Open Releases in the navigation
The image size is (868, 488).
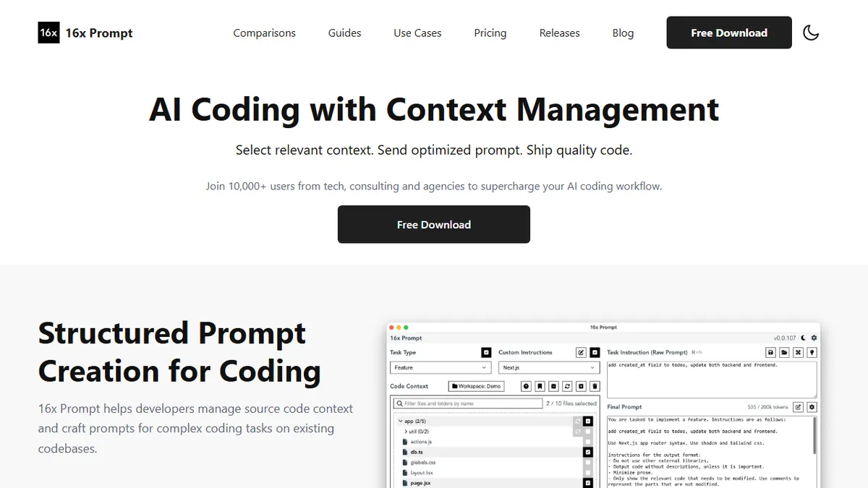(x=560, y=33)
